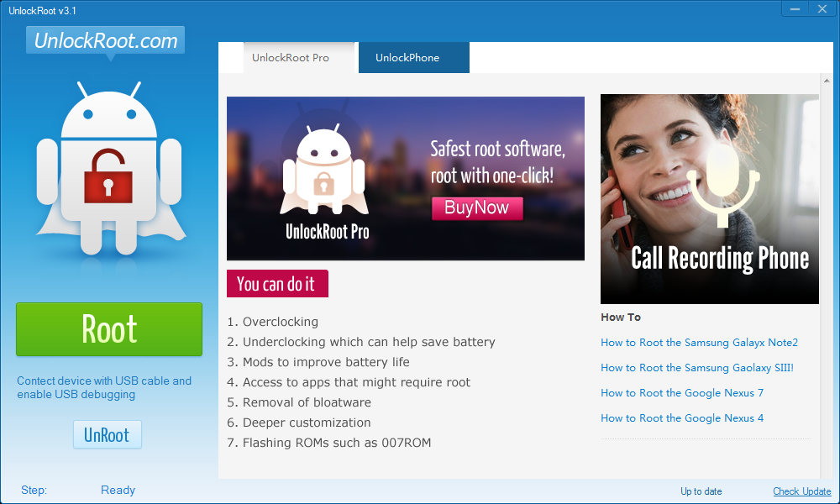Open How to Root Samsung Gaolaxy SIII!

(x=697, y=368)
